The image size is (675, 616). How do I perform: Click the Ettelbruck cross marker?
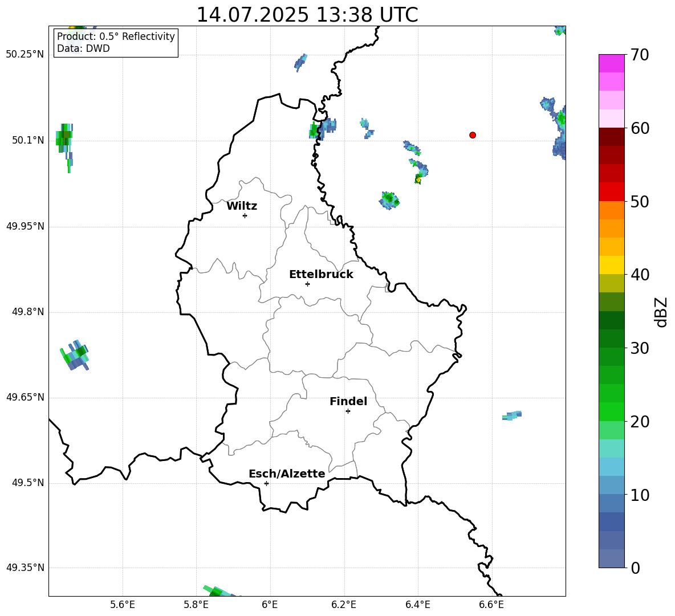(x=307, y=284)
